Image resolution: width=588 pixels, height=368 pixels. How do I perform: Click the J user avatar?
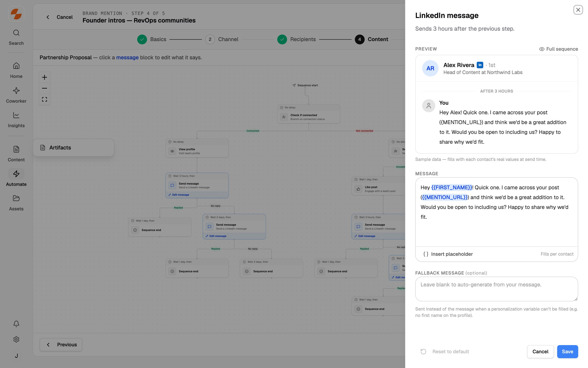point(16,356)
